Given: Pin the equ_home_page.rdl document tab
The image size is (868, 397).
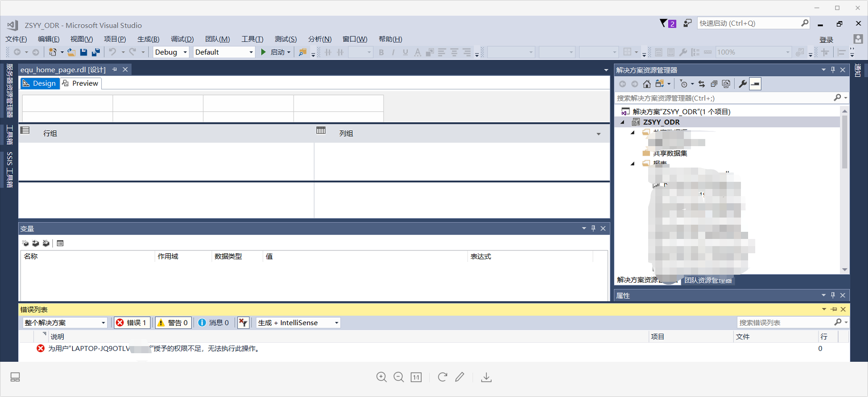Looking at the screenshot, I should click(115, 69).
